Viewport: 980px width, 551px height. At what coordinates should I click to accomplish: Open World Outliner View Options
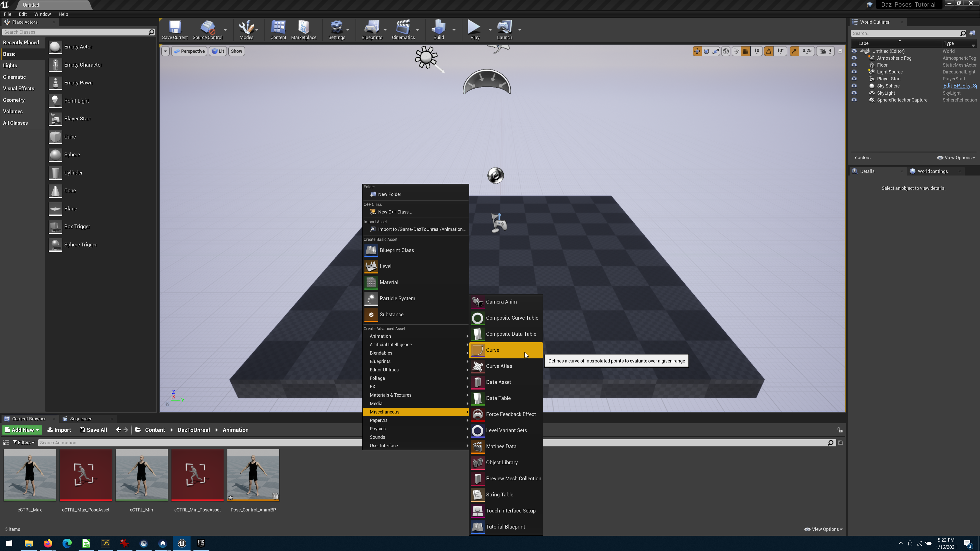click(x=956, y=157)
